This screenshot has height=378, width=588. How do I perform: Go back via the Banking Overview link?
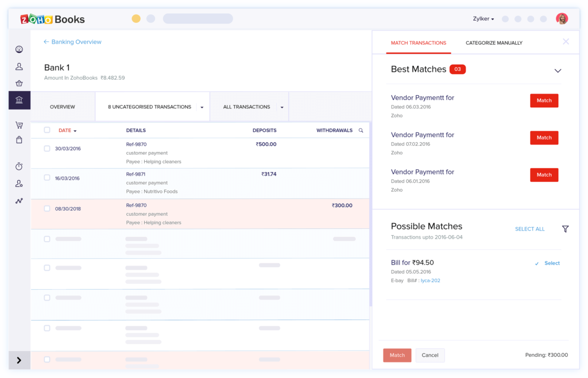pos(72,42)
